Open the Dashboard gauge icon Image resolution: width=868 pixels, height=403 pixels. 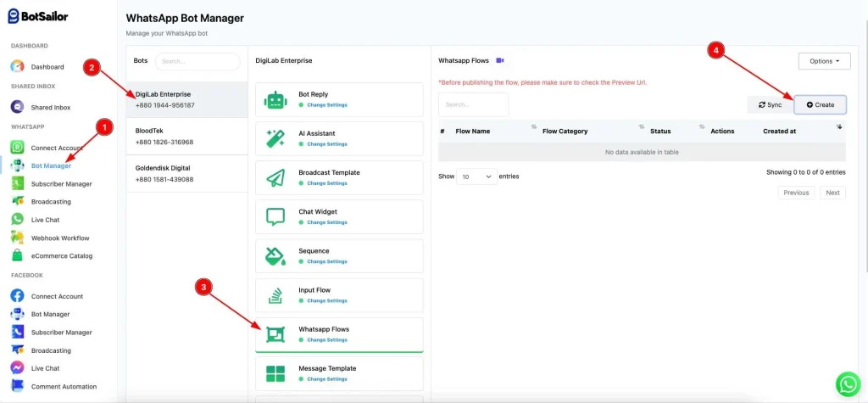pos(17,66)
